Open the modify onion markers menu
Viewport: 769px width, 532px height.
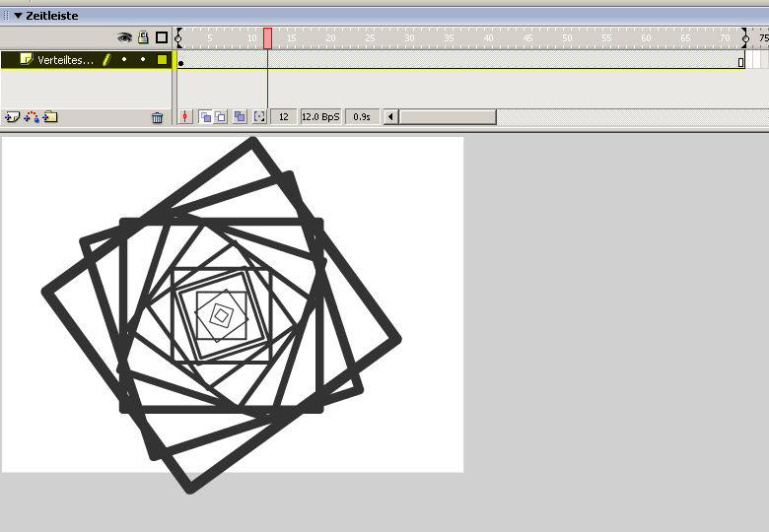(259, 116)
